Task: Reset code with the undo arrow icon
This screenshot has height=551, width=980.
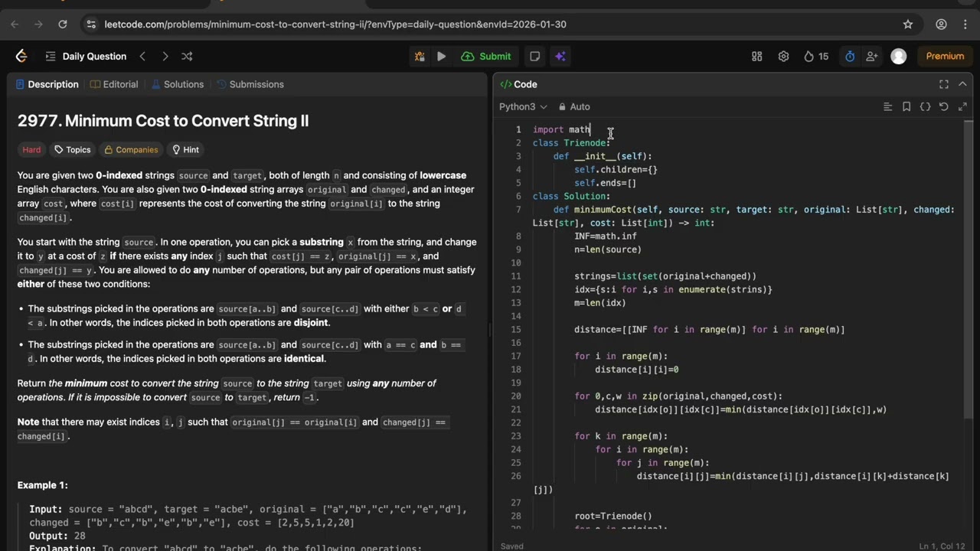Action: click(x=943, y=106)
